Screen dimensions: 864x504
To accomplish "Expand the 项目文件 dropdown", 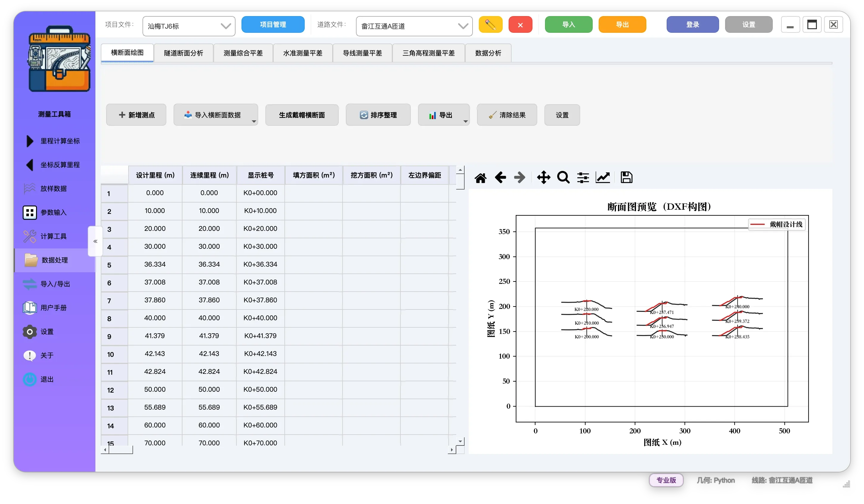I will tap(188, 26).
